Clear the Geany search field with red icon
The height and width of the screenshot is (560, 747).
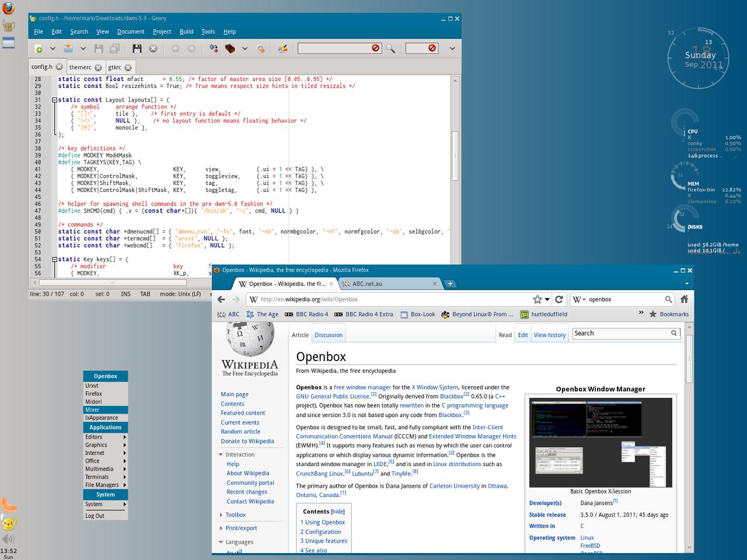[376, 48]
